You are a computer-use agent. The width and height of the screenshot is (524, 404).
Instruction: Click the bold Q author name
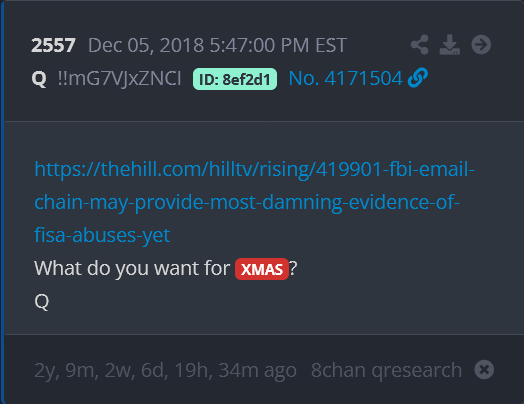(x=39, y=79)
